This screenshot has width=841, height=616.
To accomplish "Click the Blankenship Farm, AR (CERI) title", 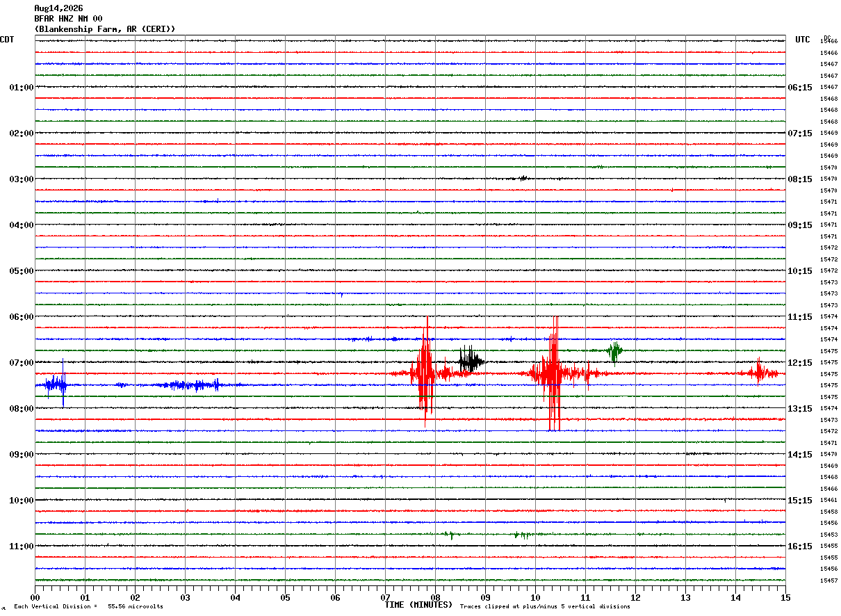I will click(x=105, y=29).
